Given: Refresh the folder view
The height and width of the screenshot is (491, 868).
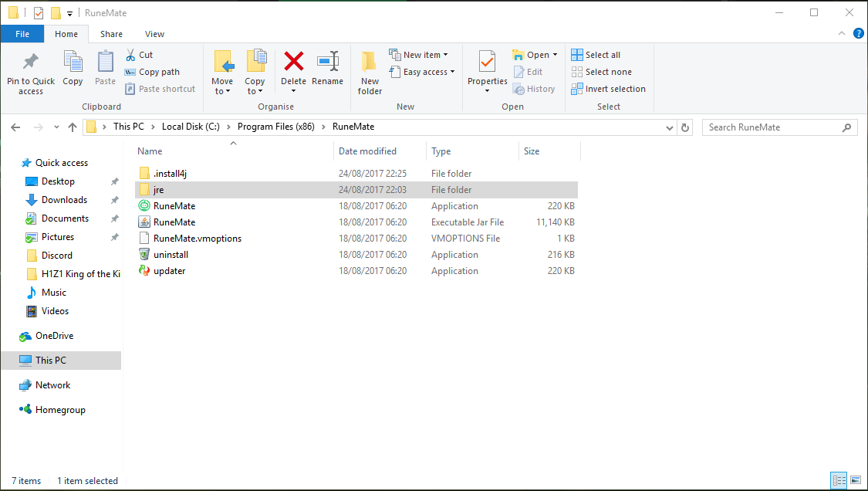Looking at the screenshot, I should (x=685, y=127).
